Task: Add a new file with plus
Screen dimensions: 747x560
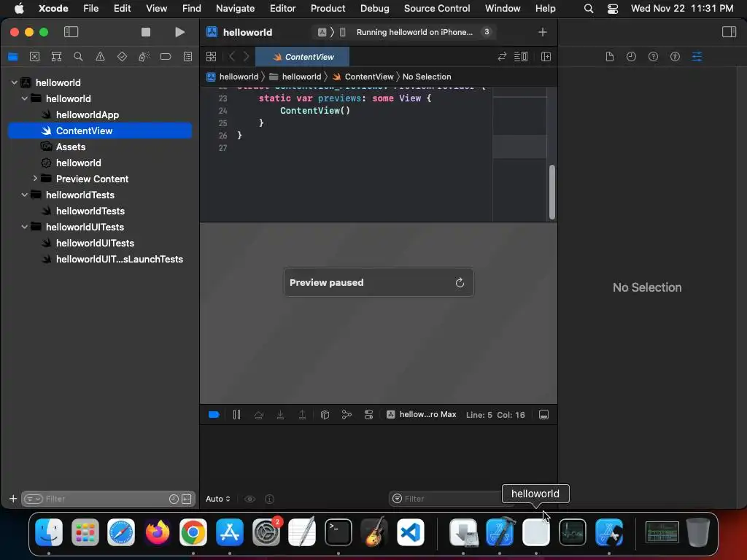Action: pos(13,499)
